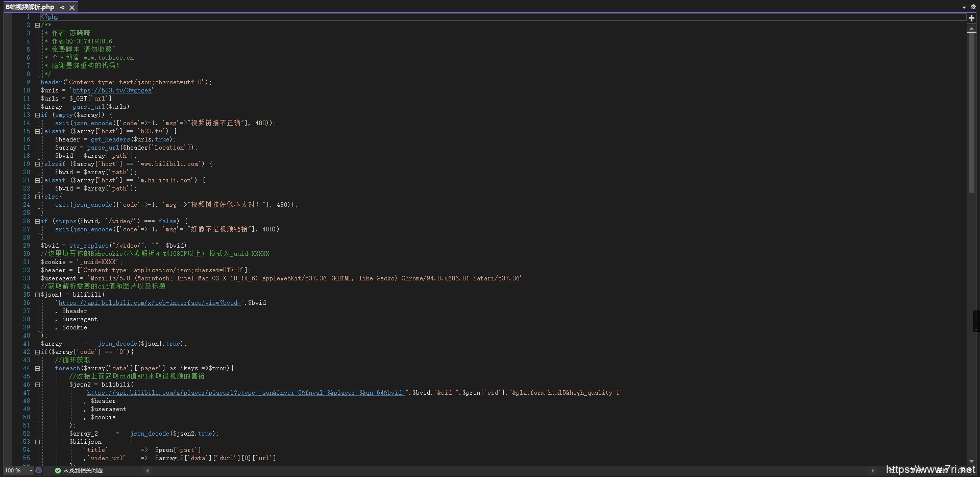Open the document list dropdown arrow
The width and height of the screenshot is (980, 477).
[964, 7]
